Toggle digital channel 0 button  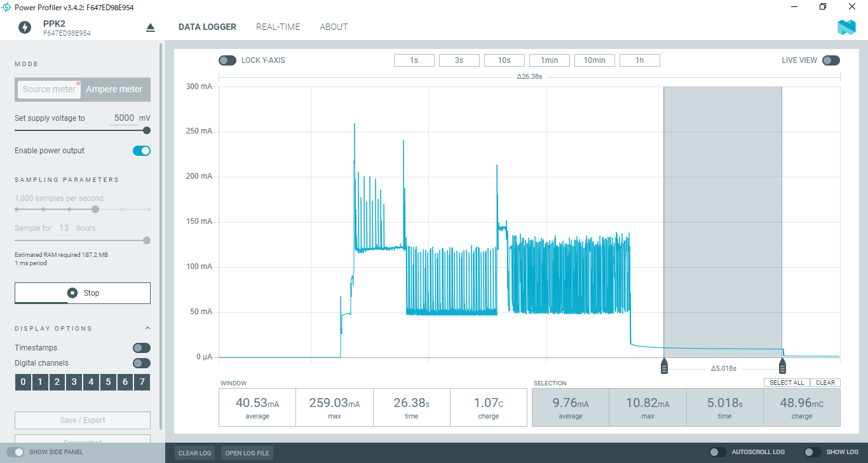(23, 382)
